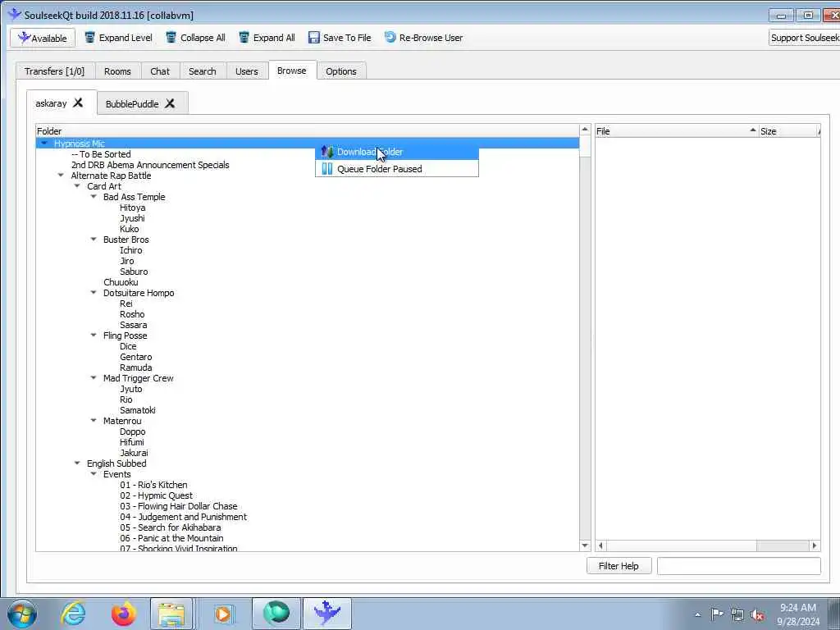Open Windows Explorer from the taskbar
The width and height of the screenshot is (840, 630).
tap(171, 614)
